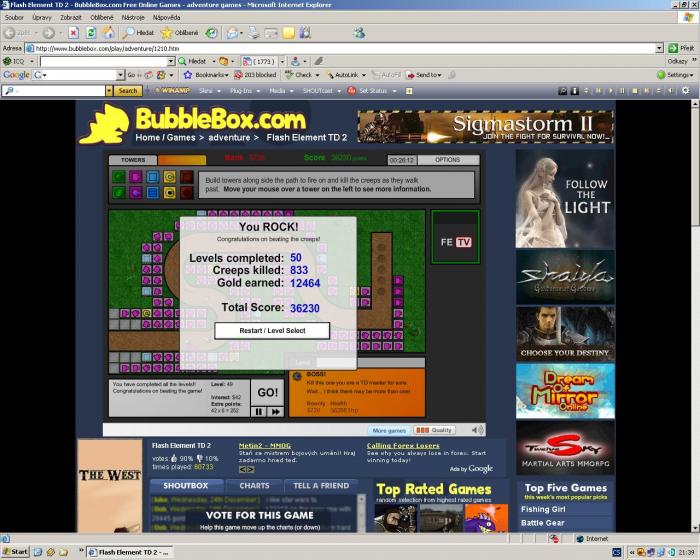Click the Winamp toolbar Stop icon
The width and height of the screenshot is (700, 560).
(634, 91)
